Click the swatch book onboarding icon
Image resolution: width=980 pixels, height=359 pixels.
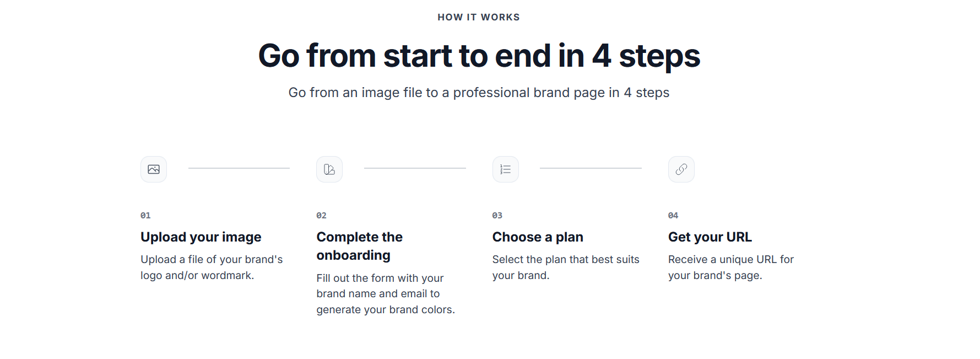pos(329,169)
